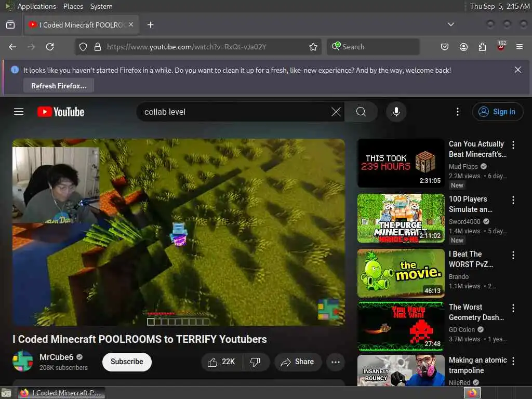532x399 pixels.
Task: Click Refresh Firefox button
Action: 59,86
